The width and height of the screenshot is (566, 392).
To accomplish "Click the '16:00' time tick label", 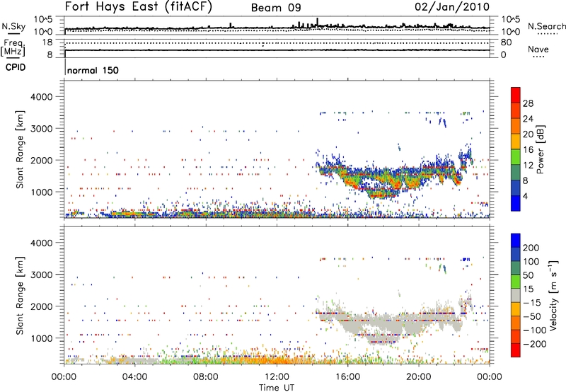I will click(x=347, y=377).
